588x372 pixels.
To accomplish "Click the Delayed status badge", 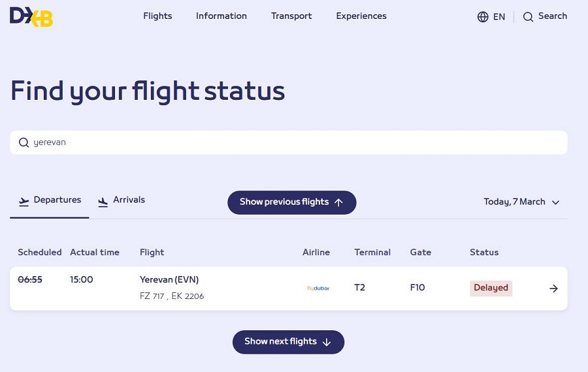I will pyautogui.click(x=491, y=288).
